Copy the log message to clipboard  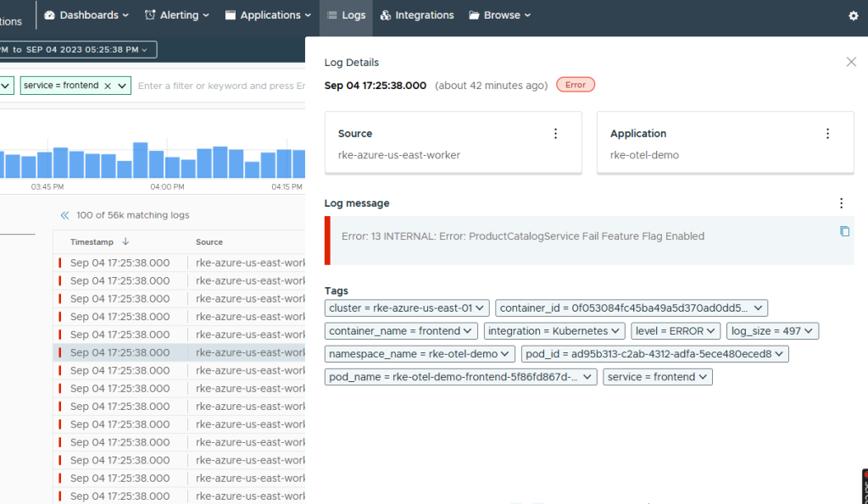(x=844, y=231)
